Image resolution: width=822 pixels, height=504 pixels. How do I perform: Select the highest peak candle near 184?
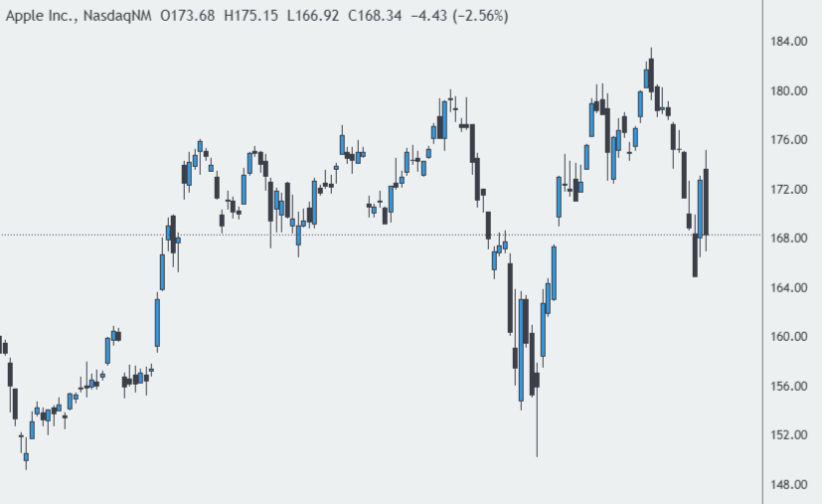[652, 75]
